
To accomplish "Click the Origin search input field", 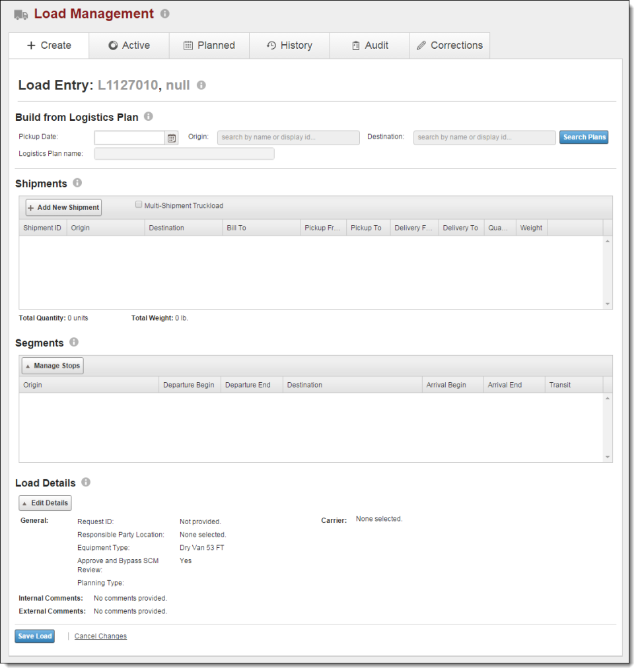I will pyautogui.click(x=288, y=137).
